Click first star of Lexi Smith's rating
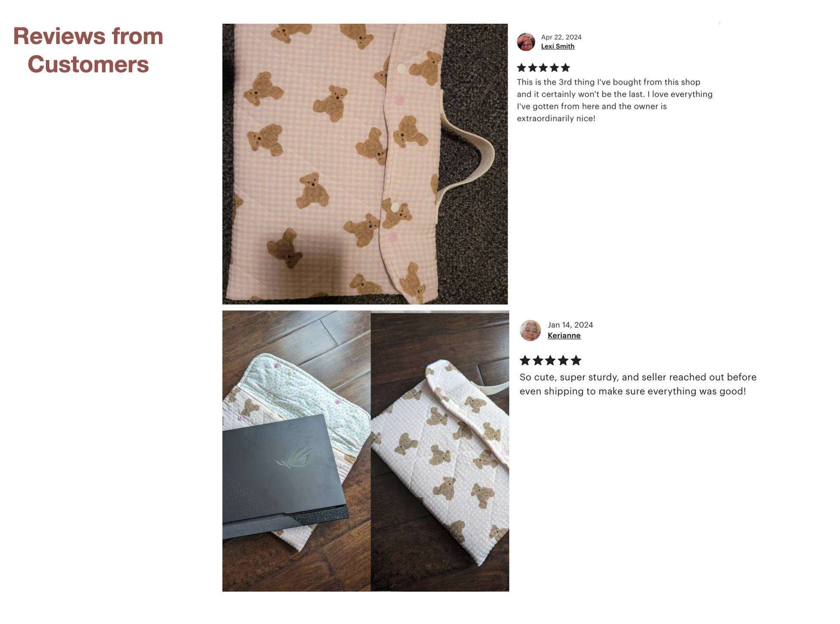 521,68
